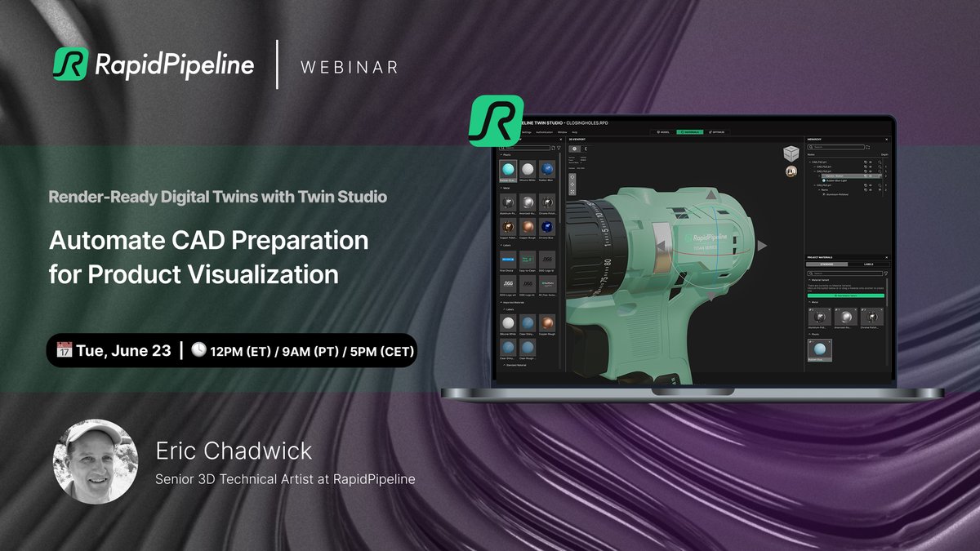This screenshot has width=980, height=551.
Task: Collapse the Metal group in material library
Action: click(501, 188)
